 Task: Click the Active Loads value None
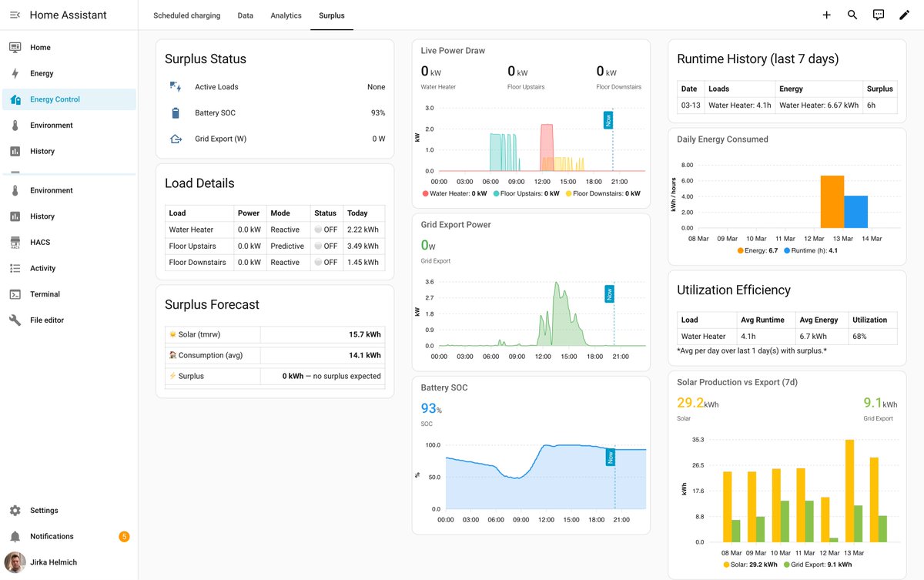[x=376, y=87]
